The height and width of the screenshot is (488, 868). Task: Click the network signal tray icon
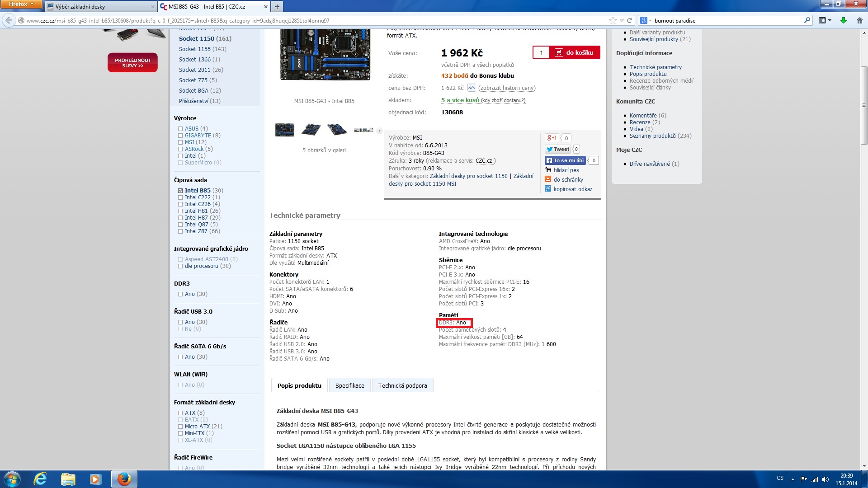pos(815,479)
